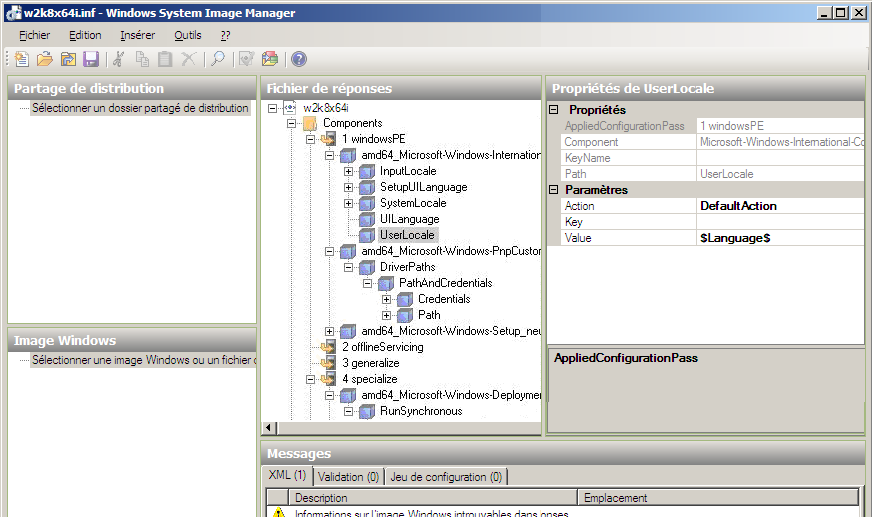Click the Validate answer file toolbar icon

245,59
